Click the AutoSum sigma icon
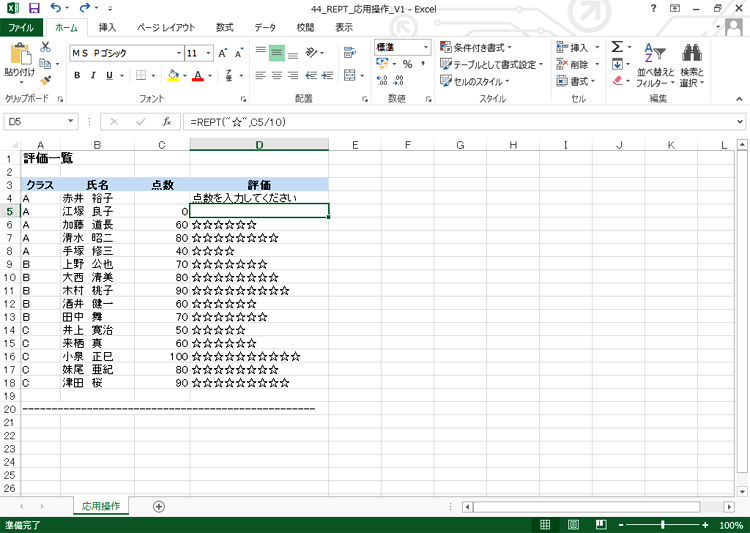Viewport: 750px width, 533px height. click(x=617, y=46)
